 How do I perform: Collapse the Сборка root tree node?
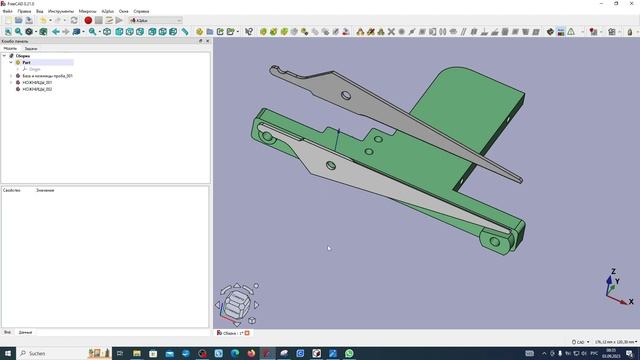4,56
